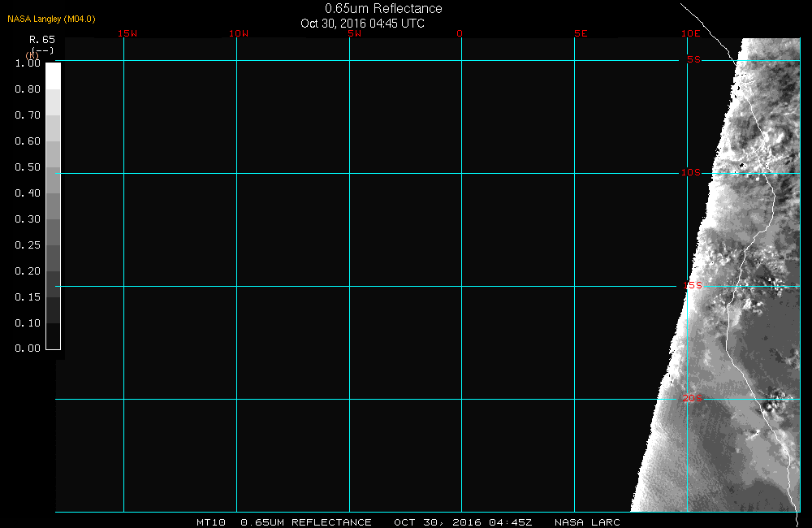Click the 'NASA Langley (M04.0)' label

pyautogui.click(x=51, y=19)
